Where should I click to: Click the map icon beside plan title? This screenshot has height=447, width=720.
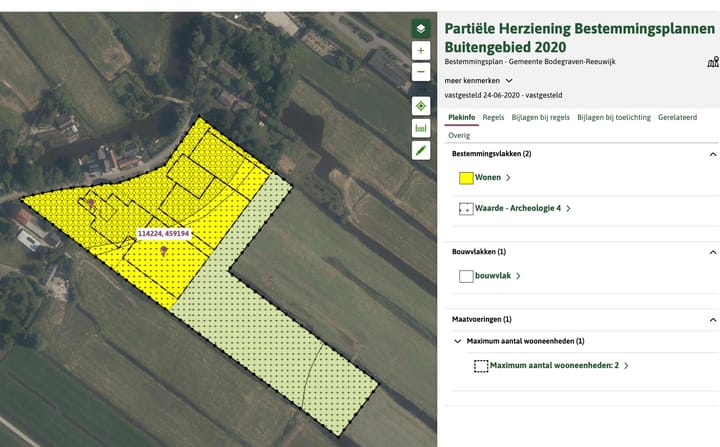(712, 62)
